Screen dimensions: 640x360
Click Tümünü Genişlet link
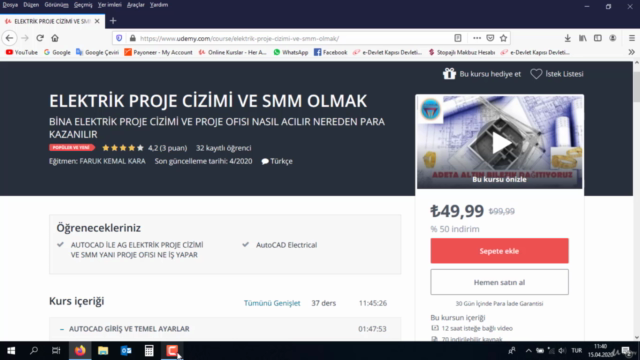[272, 303]
